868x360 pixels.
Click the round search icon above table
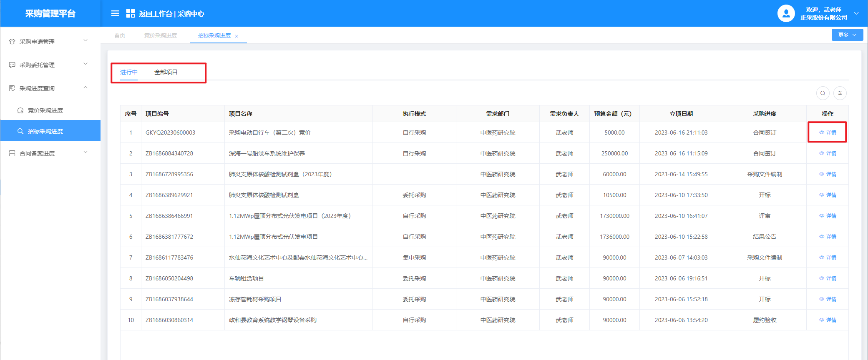tap(823, 93)
